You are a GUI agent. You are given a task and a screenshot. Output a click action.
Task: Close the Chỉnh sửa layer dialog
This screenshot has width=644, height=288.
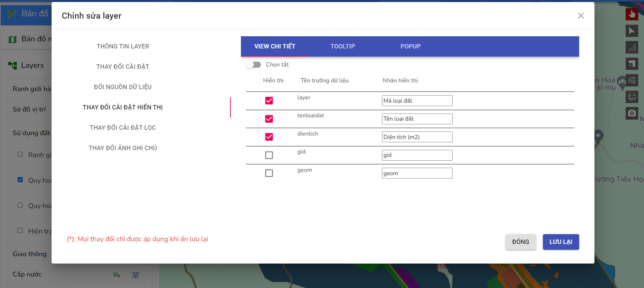(x=581, y=16)
